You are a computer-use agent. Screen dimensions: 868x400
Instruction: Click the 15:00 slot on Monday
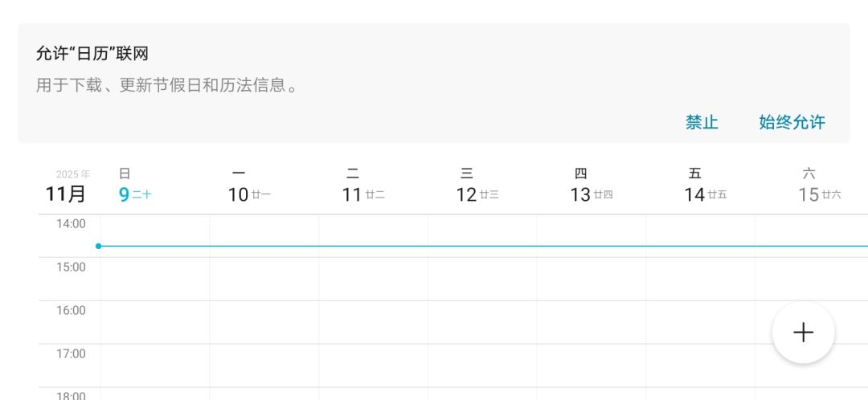pyautogui.click(x=264, y=279)
